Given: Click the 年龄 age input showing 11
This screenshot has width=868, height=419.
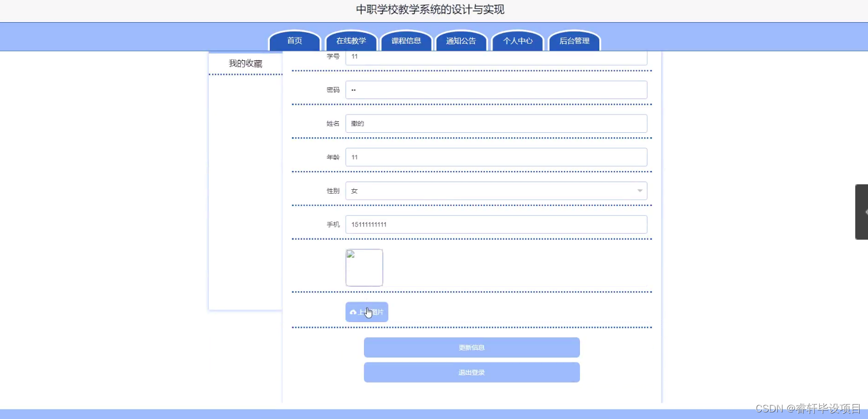Looking at the screenshot, I should click(x=496, y=157).
